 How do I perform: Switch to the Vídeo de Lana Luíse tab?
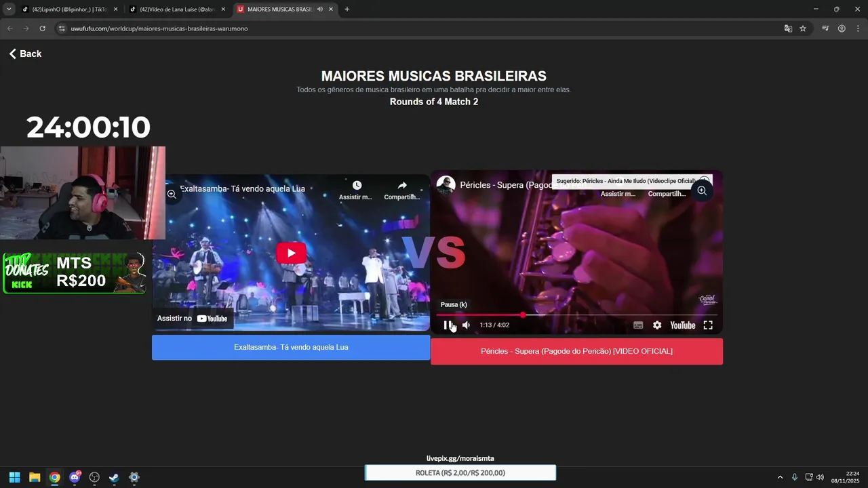tap(176, 9)
